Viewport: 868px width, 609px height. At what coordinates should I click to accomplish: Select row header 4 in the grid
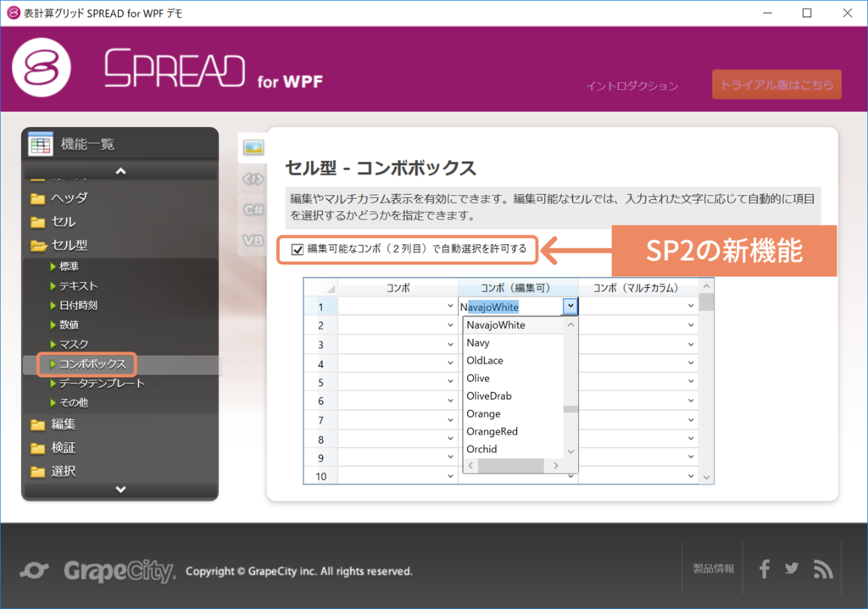pyautogui.click(x=321, y=364)
